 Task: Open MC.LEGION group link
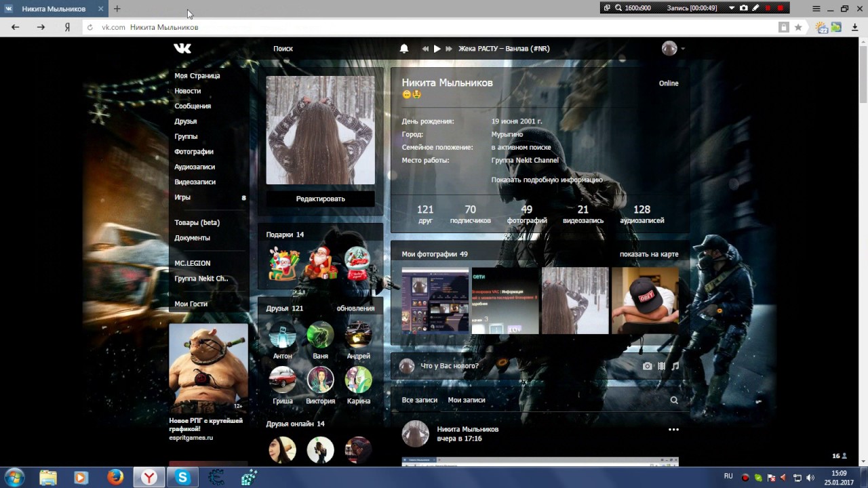(x=193, y=263)
